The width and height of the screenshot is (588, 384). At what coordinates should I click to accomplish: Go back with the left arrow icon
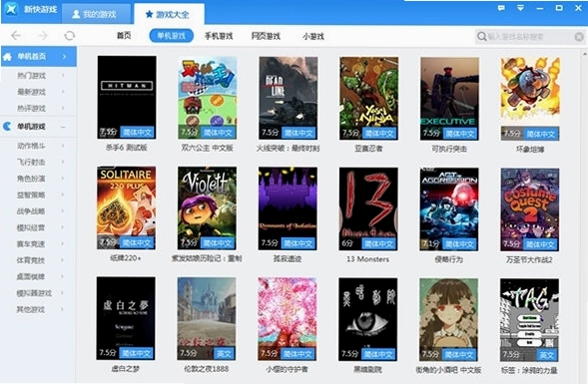pos(16,36)
